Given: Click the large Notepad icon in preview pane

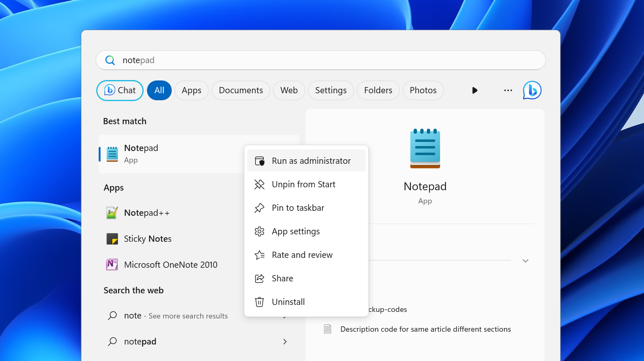Looking at the screenshot, I should [x=425, y=149].
